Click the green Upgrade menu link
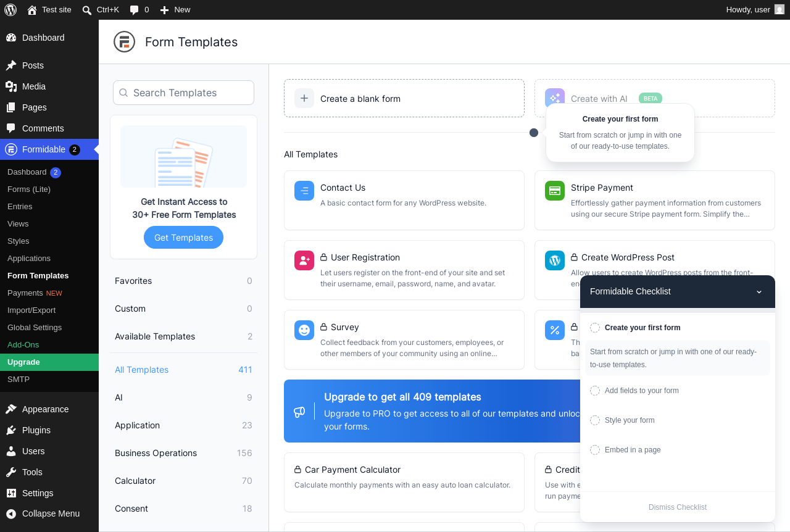This screenshot has width=790, height=532. click(49, 362)
